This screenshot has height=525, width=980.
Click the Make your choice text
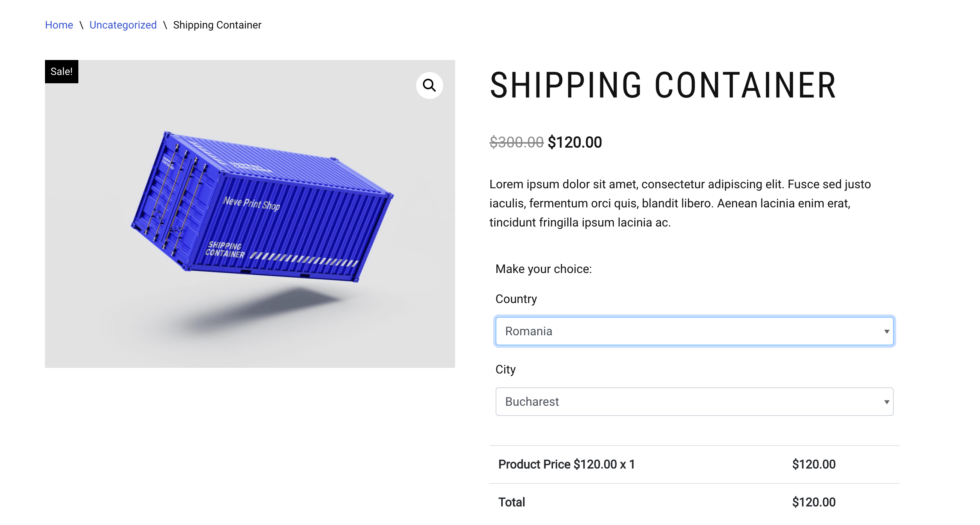click(543, 269)
